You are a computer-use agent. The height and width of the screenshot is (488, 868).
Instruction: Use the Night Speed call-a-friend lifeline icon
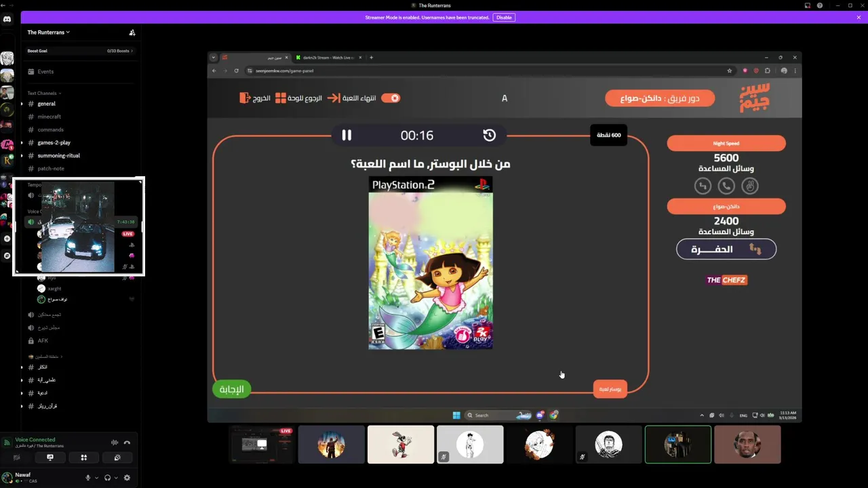726,185
